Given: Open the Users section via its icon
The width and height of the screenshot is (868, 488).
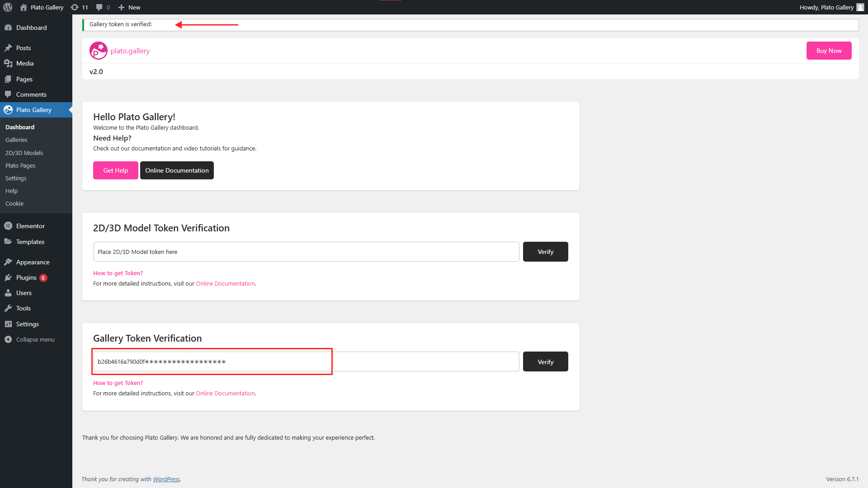Looking at the screenshot, I should [x=8, y=293].
